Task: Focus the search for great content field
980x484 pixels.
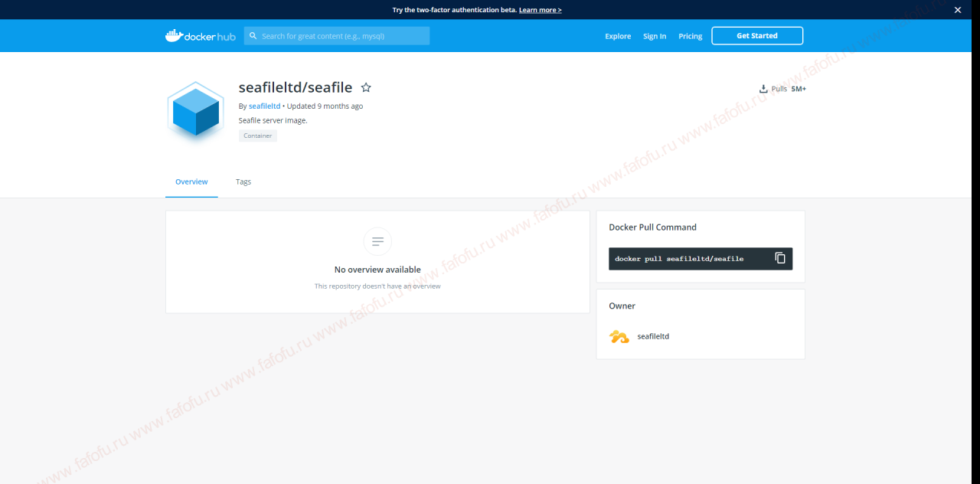Action: [x=337, y=36]
